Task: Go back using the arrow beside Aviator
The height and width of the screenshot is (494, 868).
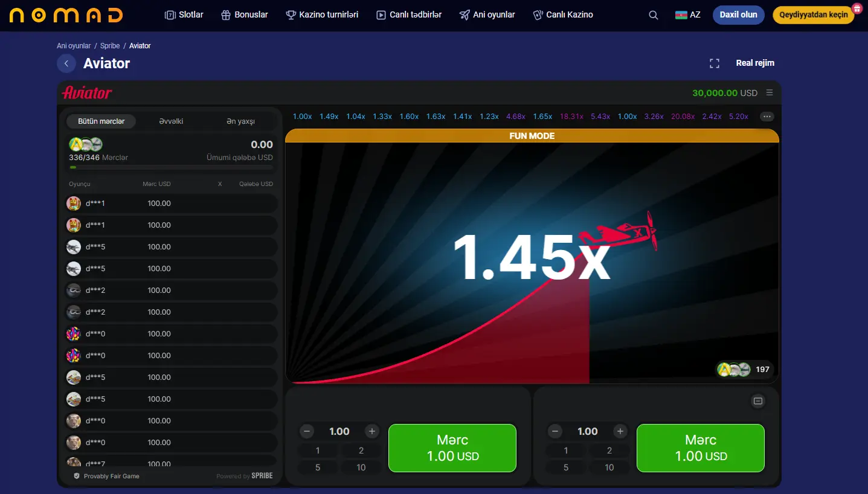Action: click(66, 63)
